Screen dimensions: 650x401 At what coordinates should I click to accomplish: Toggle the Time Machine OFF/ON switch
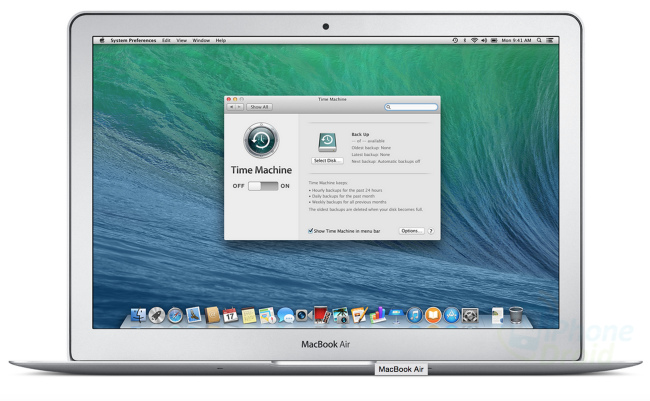(263, 186)
